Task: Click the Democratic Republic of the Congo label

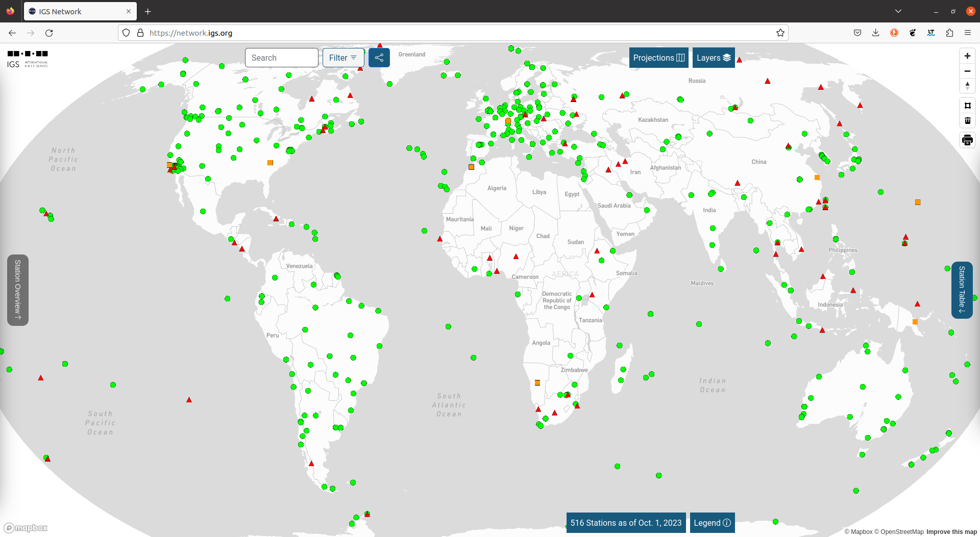Action: pos(557,300)
